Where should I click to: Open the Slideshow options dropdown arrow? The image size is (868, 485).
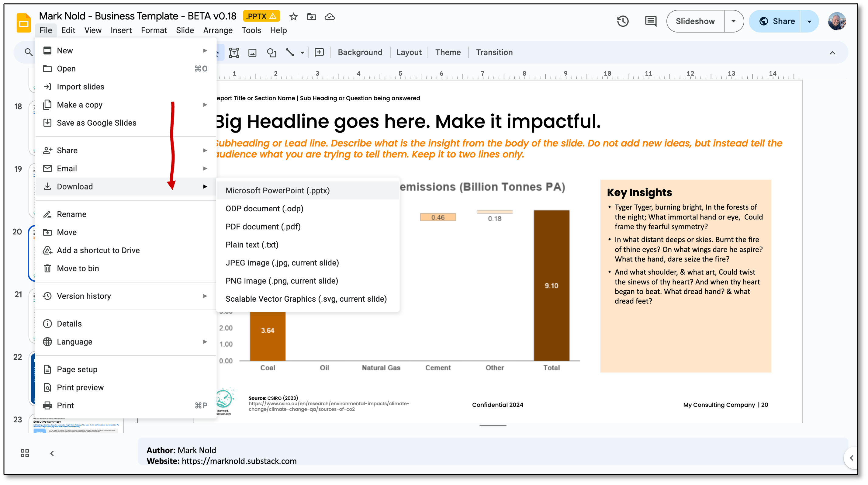coord(733,21)
